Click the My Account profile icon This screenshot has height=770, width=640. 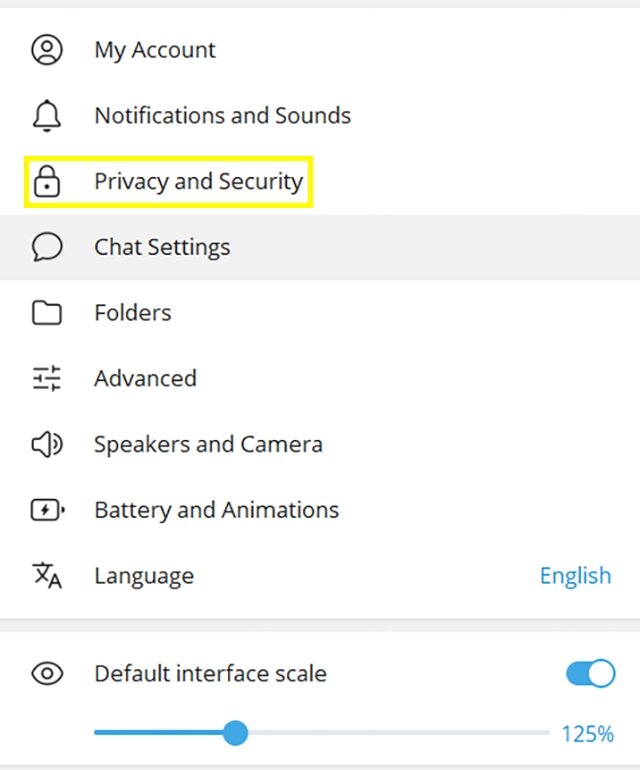coord(47,50)
